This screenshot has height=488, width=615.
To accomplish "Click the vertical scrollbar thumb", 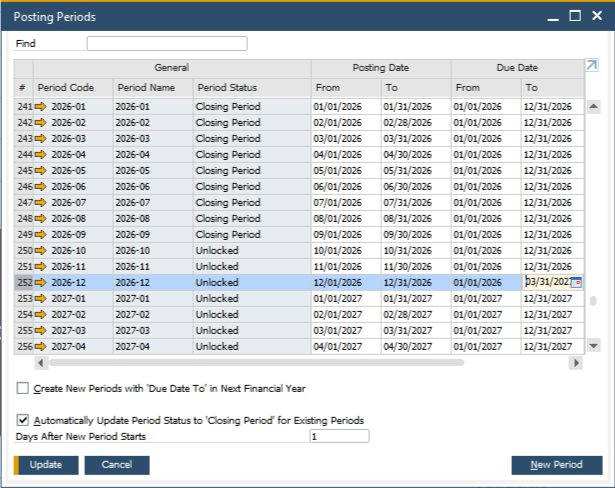I will click(593, 301).
